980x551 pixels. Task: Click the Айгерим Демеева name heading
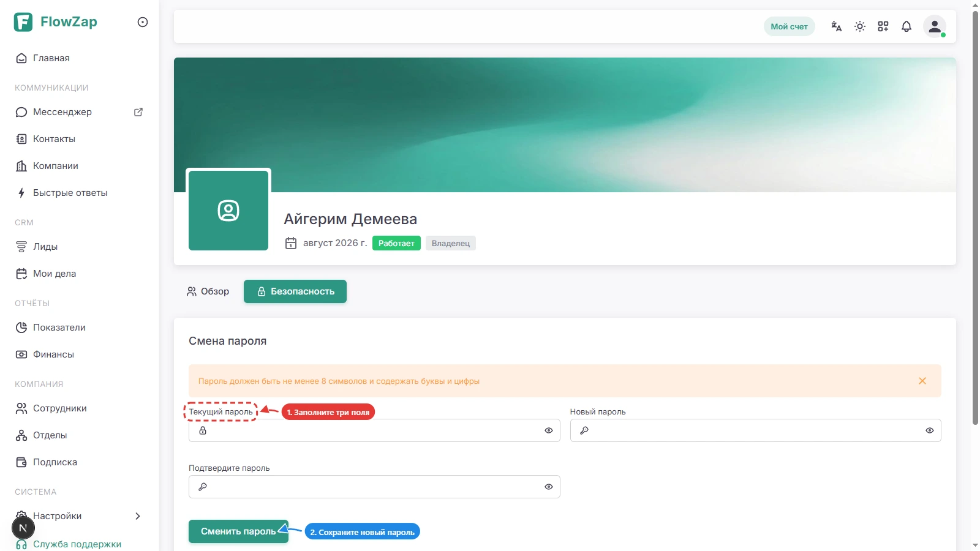(350, 219)
